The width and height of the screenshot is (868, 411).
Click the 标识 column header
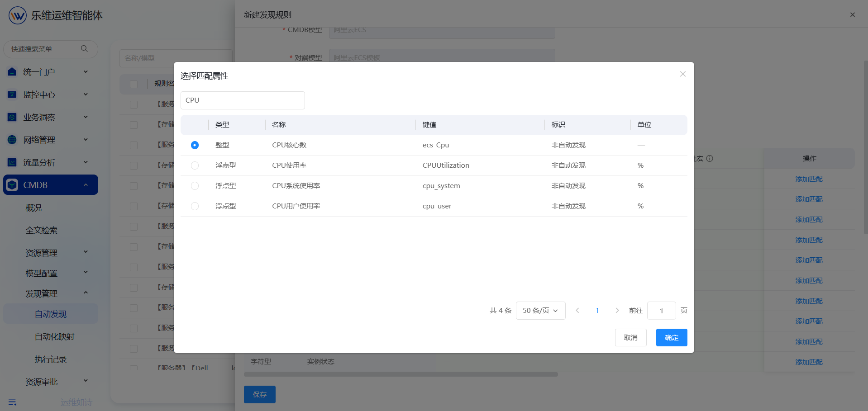pyautogui.click(x=558, y=125)
